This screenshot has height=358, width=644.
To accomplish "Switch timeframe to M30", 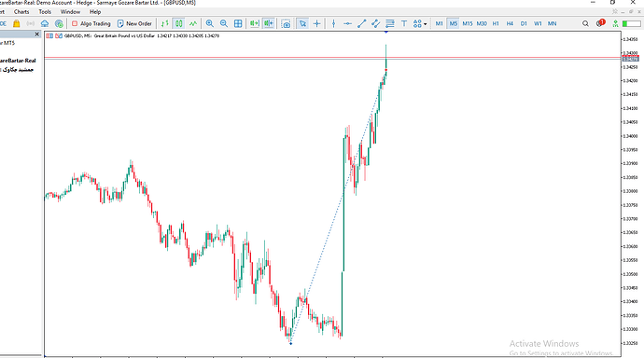I will click(482, 24).
